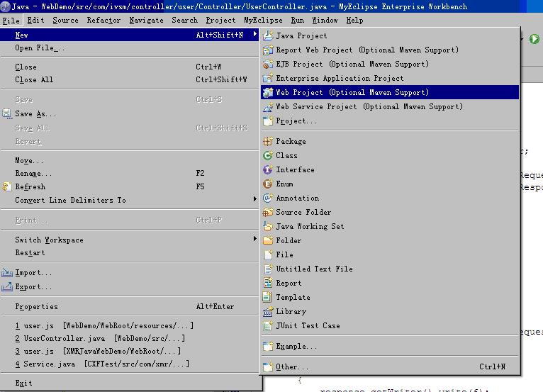Click the Enterprise Application Project icon
Image resolution: width=543 pixels, height=392 pixels.
pyautogui.click(x=268, y=78)
